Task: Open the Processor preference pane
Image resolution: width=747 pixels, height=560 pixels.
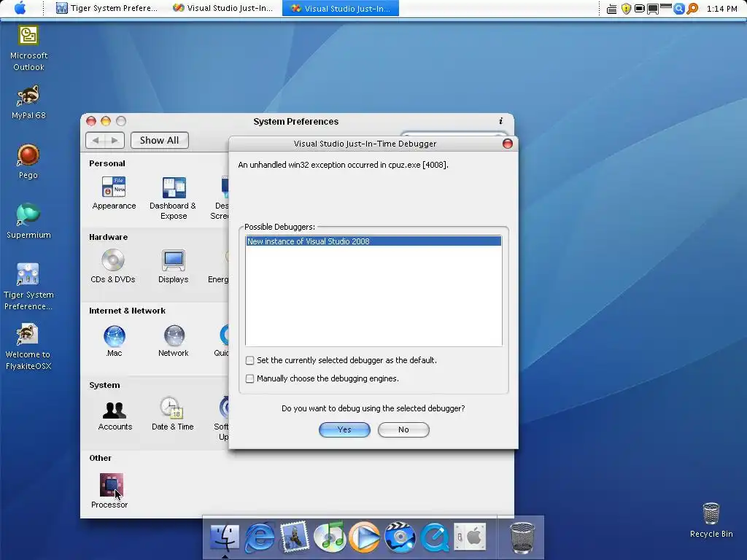Action: 109,491
